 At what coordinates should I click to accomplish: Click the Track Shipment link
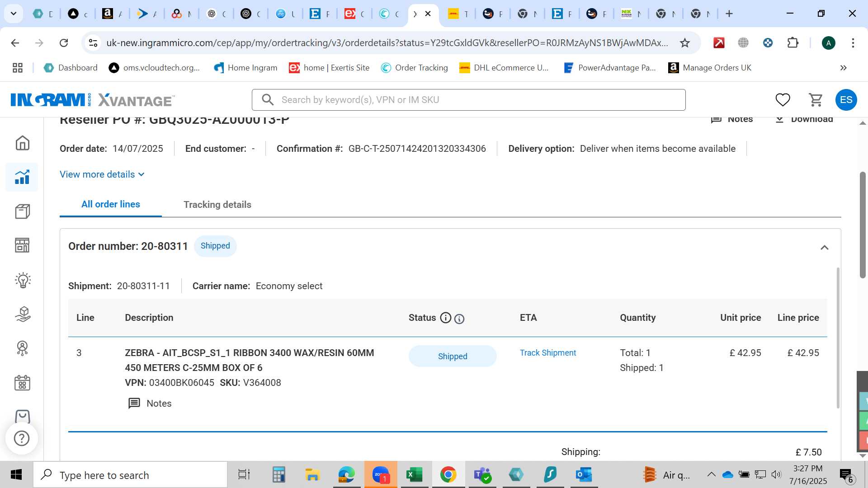pos(547,353)
